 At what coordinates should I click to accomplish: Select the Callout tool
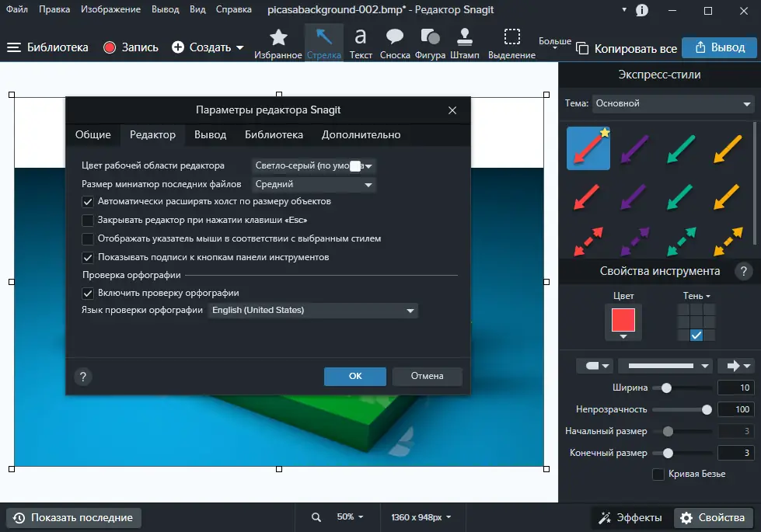click(x=395, y=43)
